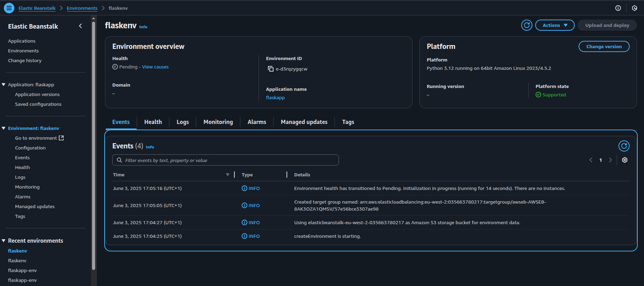Go to next events page
The width and height of the screenshot is (644, 286).
pyautogui.click(x=610, y=160)
